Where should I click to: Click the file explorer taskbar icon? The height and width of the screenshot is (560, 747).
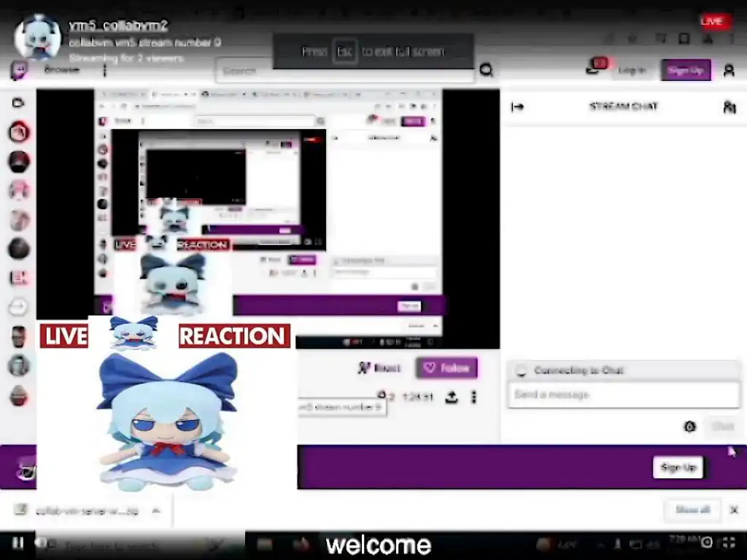pos(265,544)
